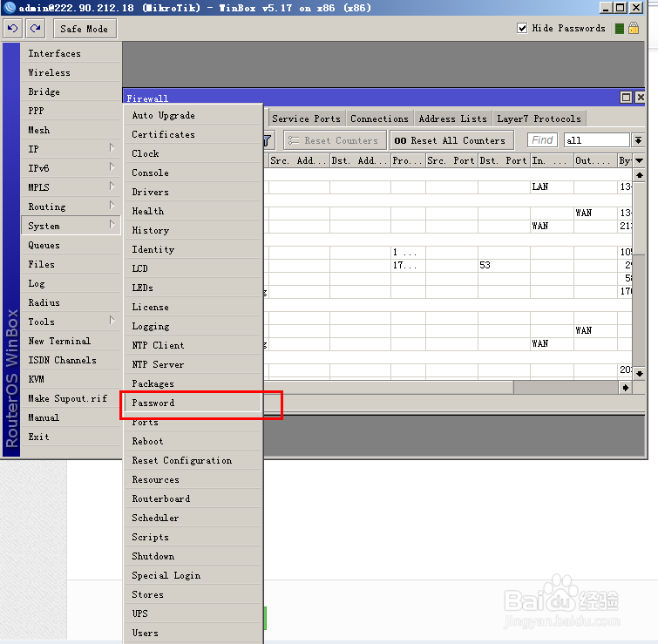Image resolution: width=658 pixels, height=644 pixels.
Task: Click the filter funnel icon
Action: (x=268, y=140)
